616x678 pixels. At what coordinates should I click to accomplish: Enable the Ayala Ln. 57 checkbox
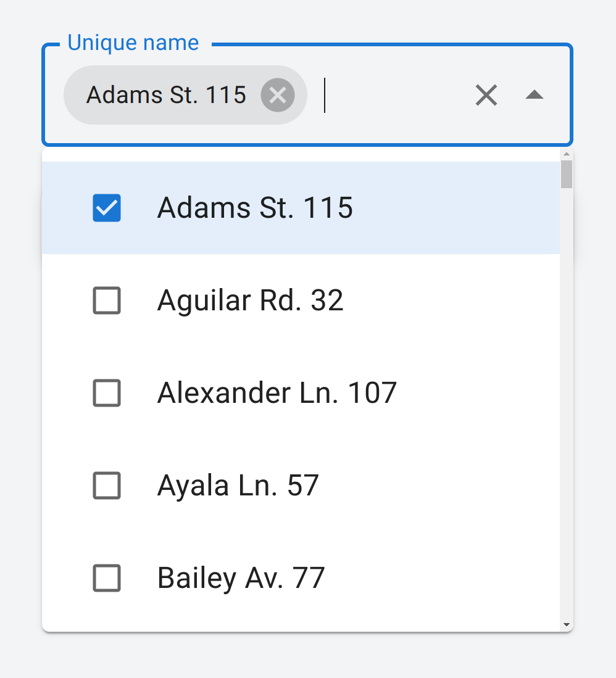107,486
